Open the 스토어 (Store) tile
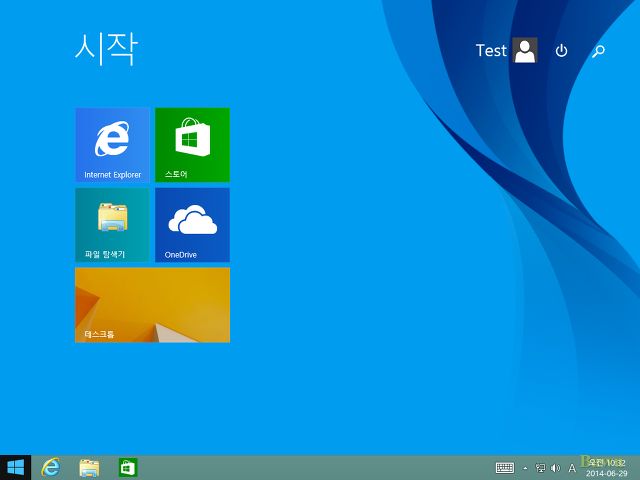This screenshot has height=480, width=640. point(192,145)
